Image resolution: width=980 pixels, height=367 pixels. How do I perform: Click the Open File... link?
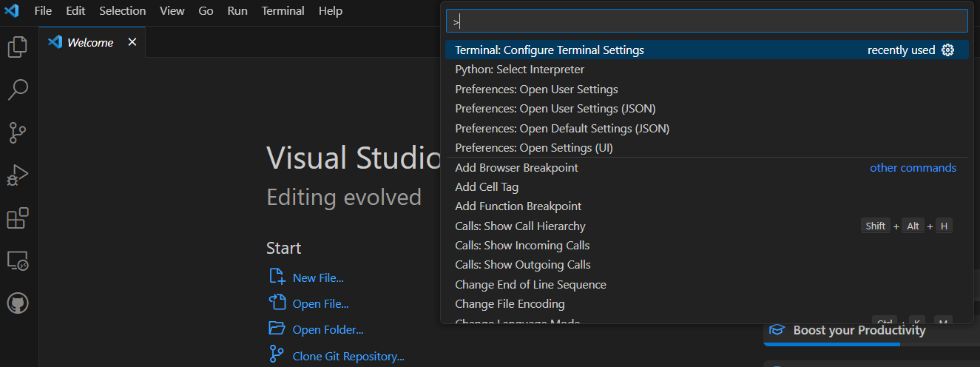(320, 304)
